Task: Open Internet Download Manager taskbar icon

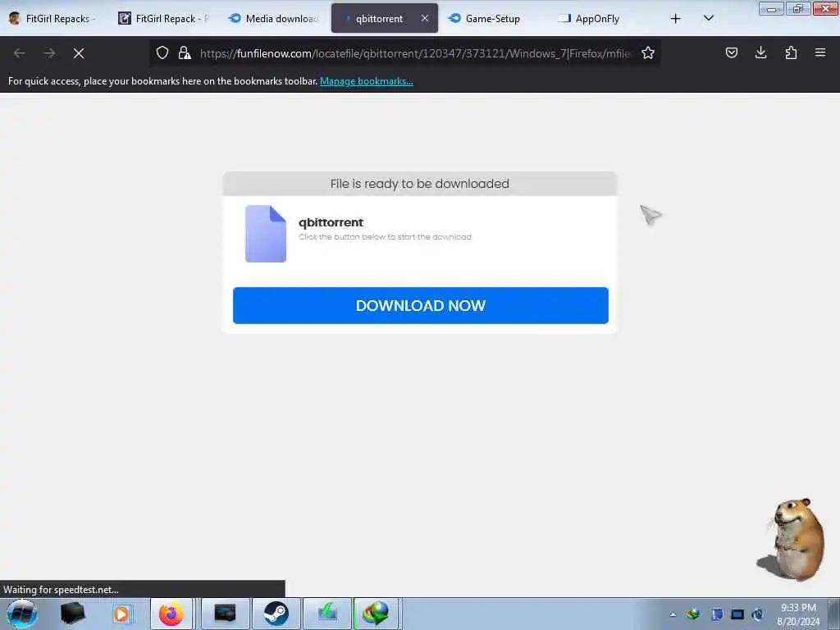Action: pyautogui.click(x=376, y=614)
